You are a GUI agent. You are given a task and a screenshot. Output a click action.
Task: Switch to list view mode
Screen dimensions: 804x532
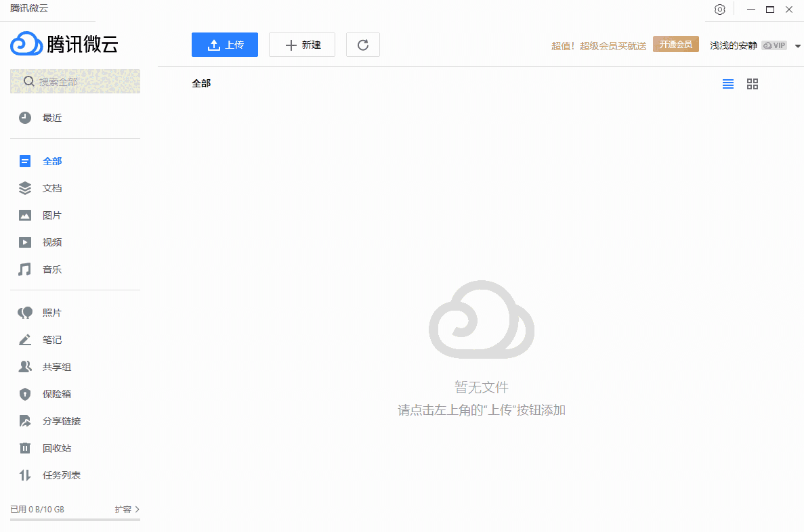[x=728, y=84]
